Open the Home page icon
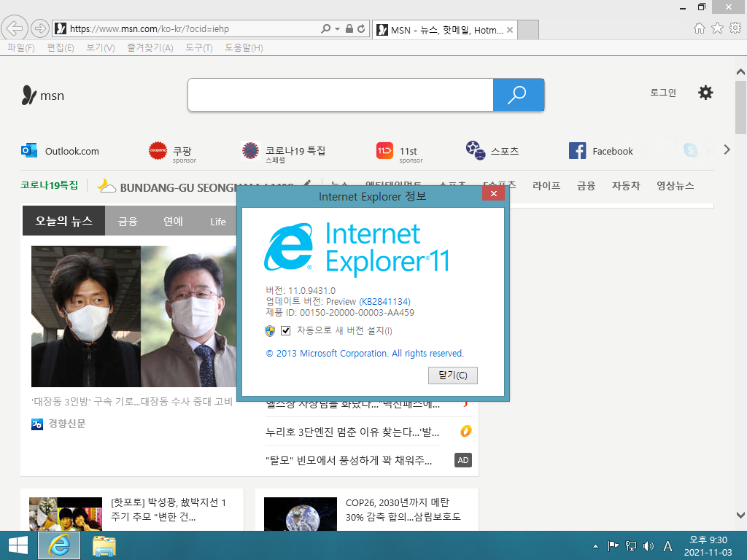This screenshot has height=560, width=747. pyautogui.click(x=699, y=28)
